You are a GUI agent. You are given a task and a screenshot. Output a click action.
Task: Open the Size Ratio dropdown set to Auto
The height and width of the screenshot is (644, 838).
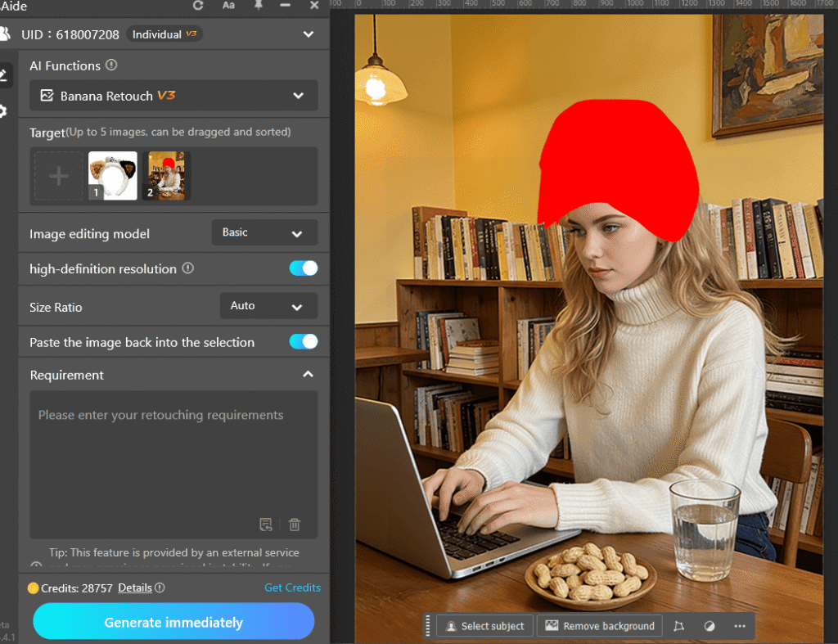pos(268,305)
